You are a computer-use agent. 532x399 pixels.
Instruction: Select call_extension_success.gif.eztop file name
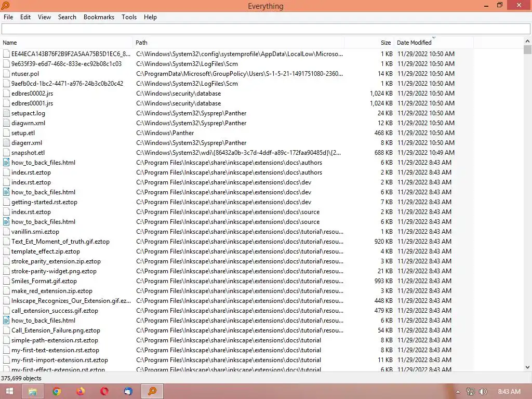pos(55,311)
